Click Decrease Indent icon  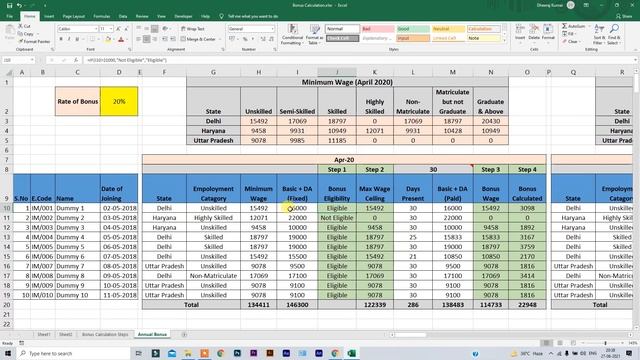165,39
